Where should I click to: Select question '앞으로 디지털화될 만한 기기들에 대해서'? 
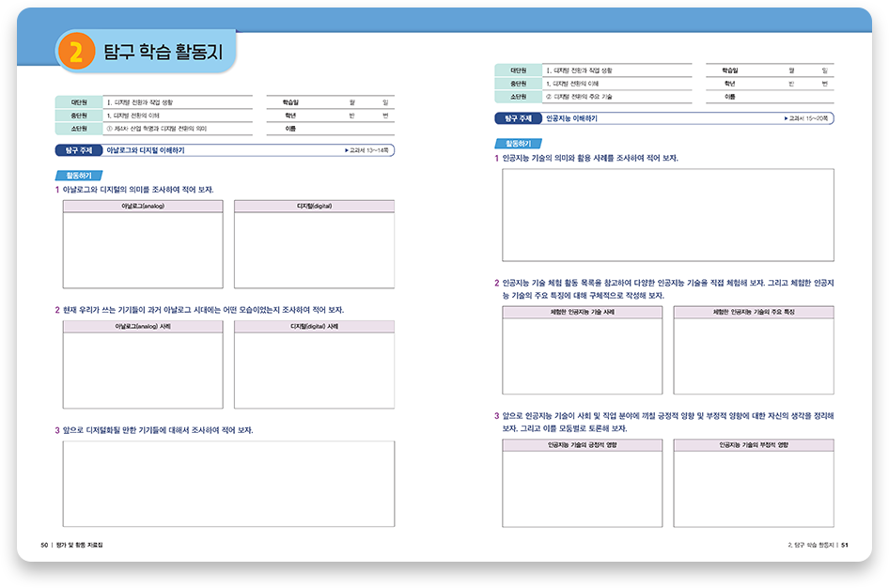click(x=158, y=430)
